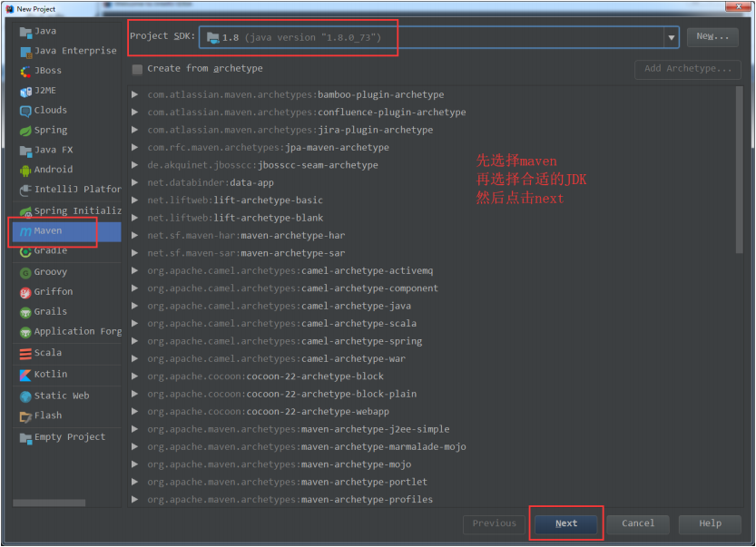Select the Scala project type icon

point(25,353)
